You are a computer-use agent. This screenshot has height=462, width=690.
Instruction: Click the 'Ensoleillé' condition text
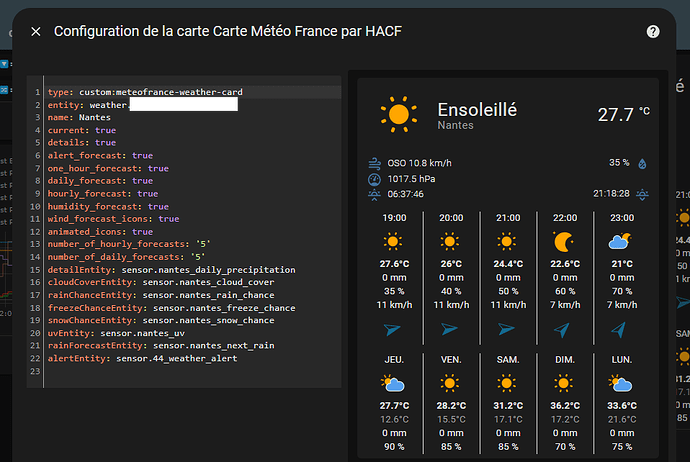[x=477, y=110]
